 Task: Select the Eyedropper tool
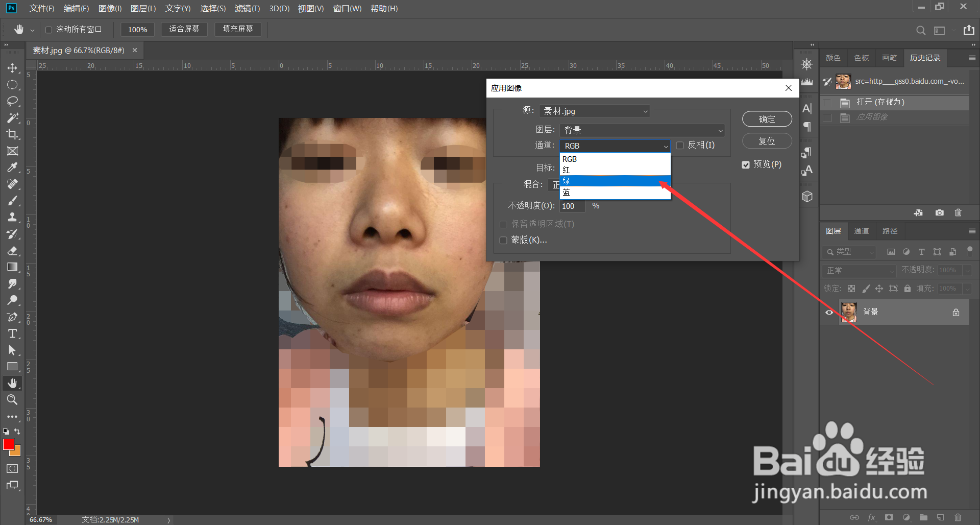(x=12, y=168)
